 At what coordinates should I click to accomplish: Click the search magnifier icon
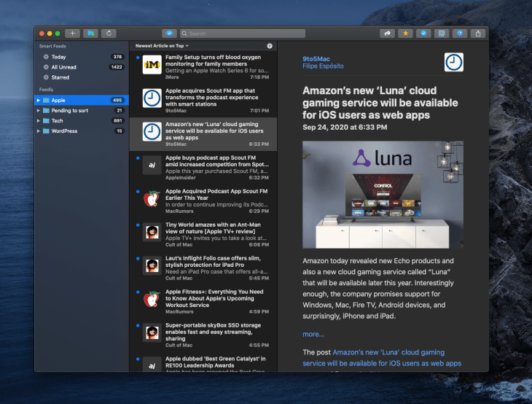click(184, 34)
